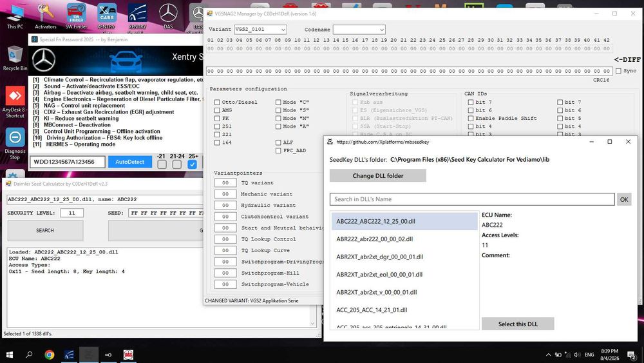Screen dimensions: 644x363
Task: Click the VIN input field WDD1234567A123456
Action: (x=68, y=162)
